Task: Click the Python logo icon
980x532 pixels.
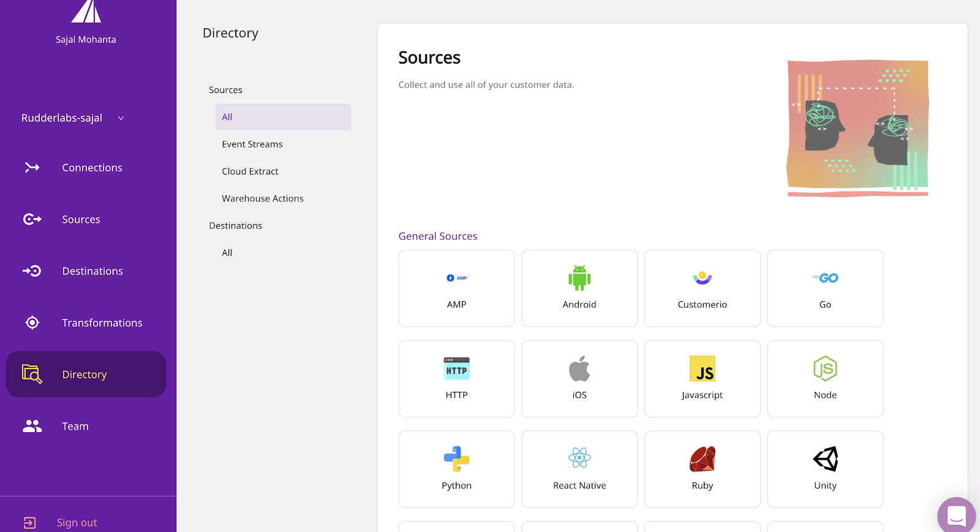Action: tap(456, 459)
